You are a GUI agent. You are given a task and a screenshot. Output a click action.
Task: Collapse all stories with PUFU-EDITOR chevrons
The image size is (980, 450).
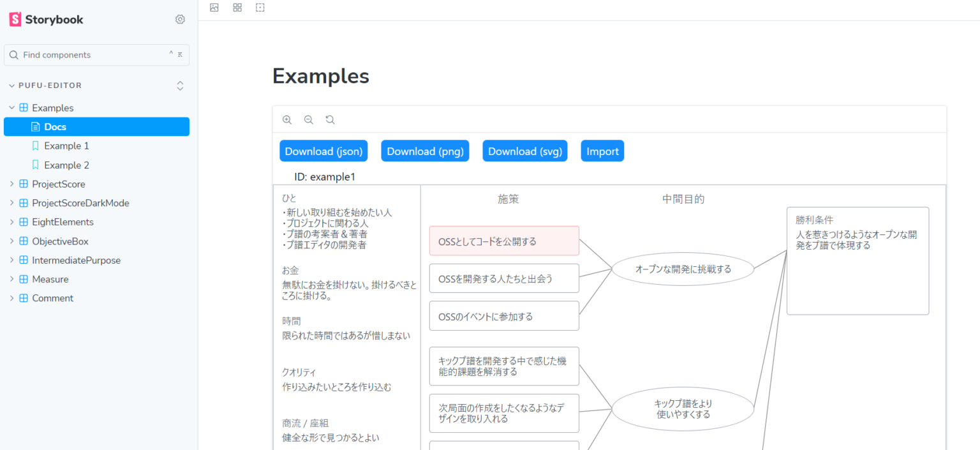(x=180, y=85)
